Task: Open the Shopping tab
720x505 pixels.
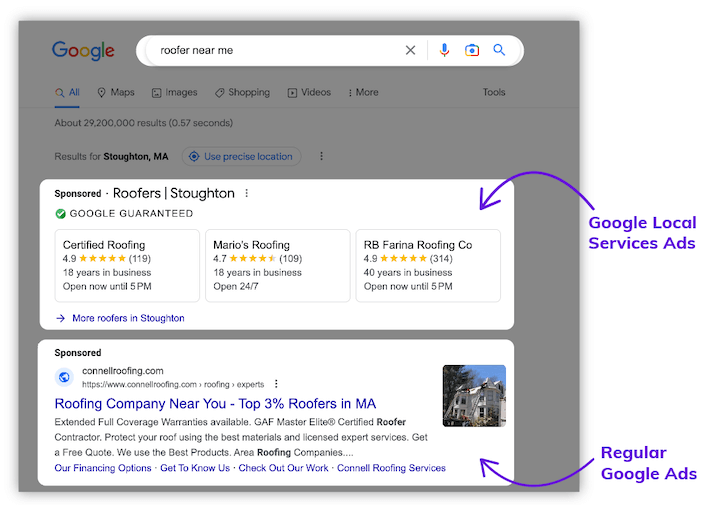Action: click(242, 92)
